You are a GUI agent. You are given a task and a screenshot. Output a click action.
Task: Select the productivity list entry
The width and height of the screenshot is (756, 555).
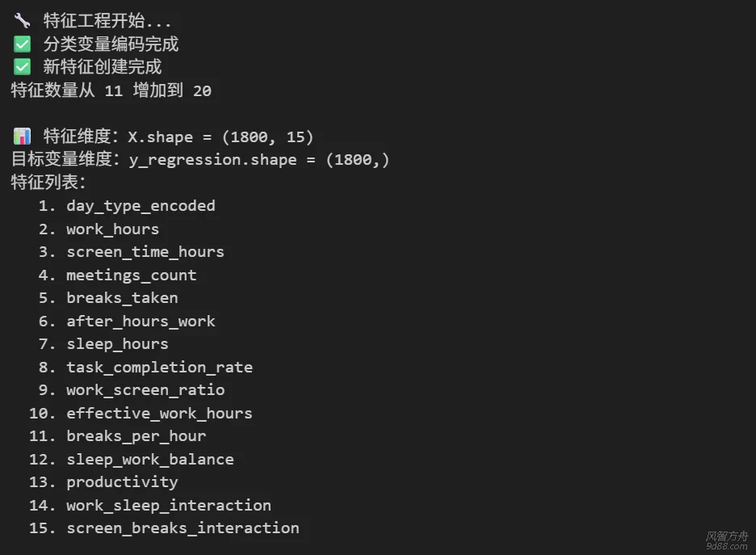click(x=122, y=482)
